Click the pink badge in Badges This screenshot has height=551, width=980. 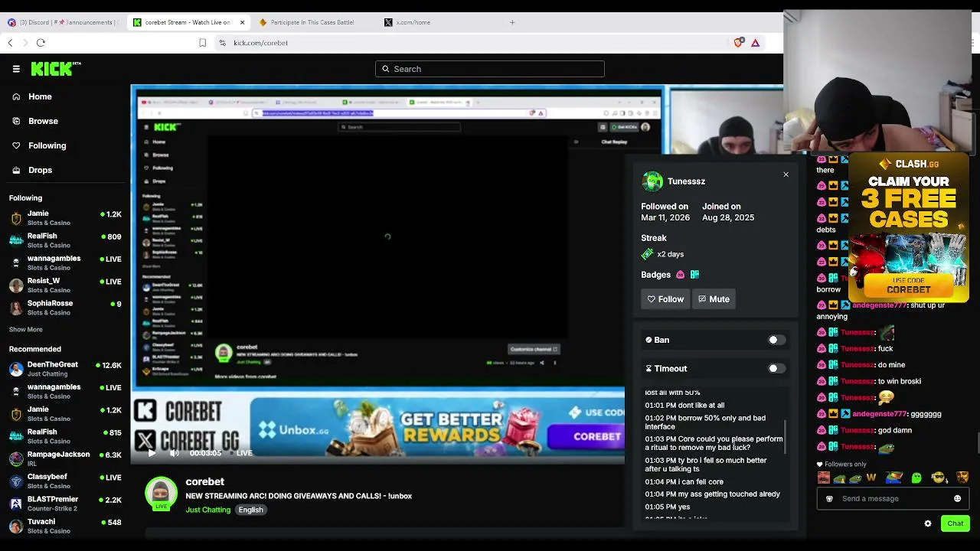coord(680,275)
